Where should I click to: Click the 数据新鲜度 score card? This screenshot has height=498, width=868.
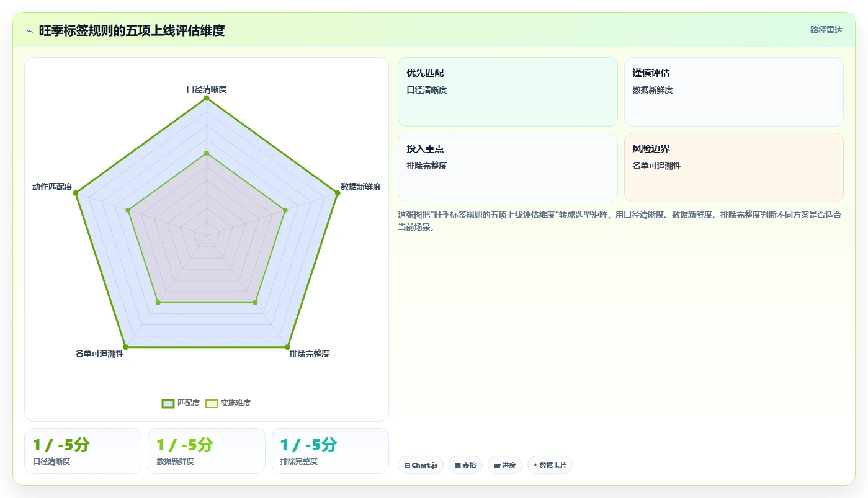point(207,451)
